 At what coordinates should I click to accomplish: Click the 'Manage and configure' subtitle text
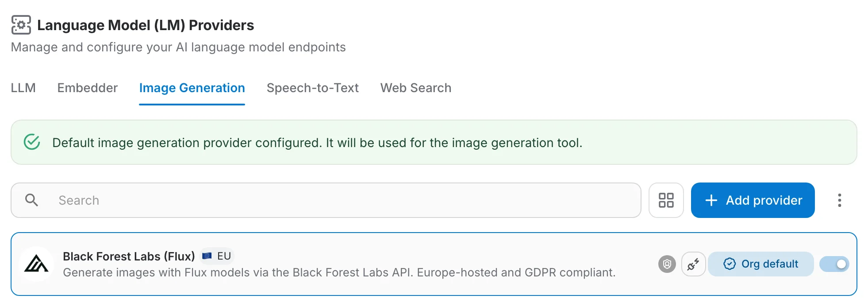(x=178, y=47)
